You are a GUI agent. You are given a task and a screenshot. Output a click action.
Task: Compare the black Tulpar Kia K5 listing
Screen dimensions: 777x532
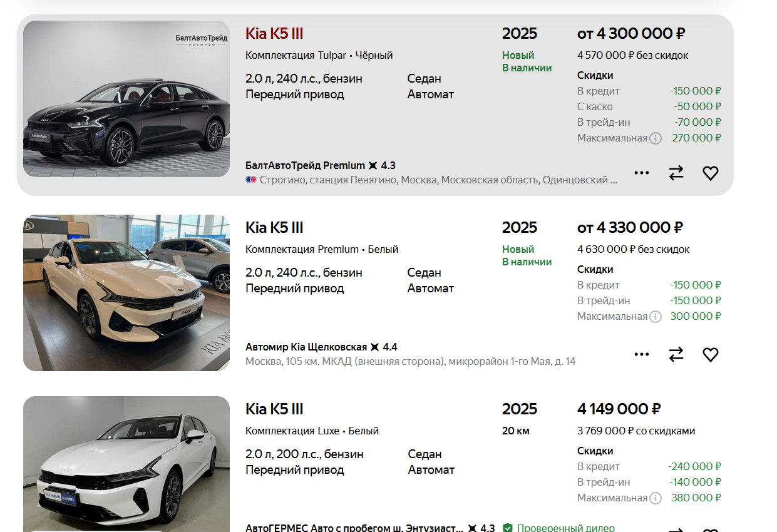pyautogui.click(x=676, y=173)
